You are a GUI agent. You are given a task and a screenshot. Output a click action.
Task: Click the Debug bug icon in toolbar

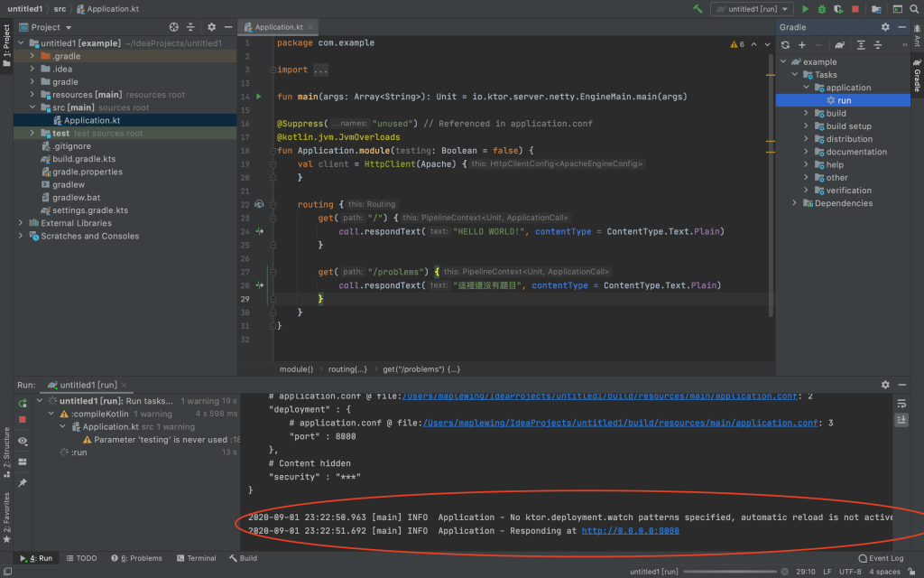(821, 9)
